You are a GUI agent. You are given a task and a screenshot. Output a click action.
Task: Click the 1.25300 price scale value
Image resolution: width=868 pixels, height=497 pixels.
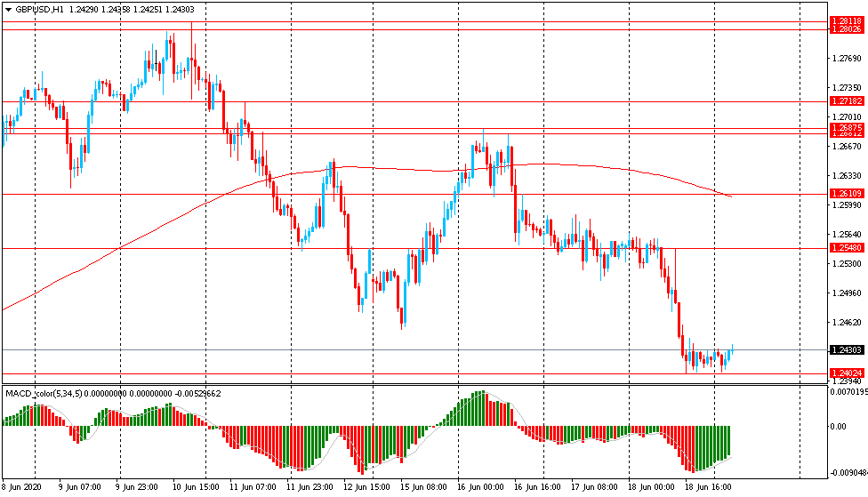pos(847,264)
